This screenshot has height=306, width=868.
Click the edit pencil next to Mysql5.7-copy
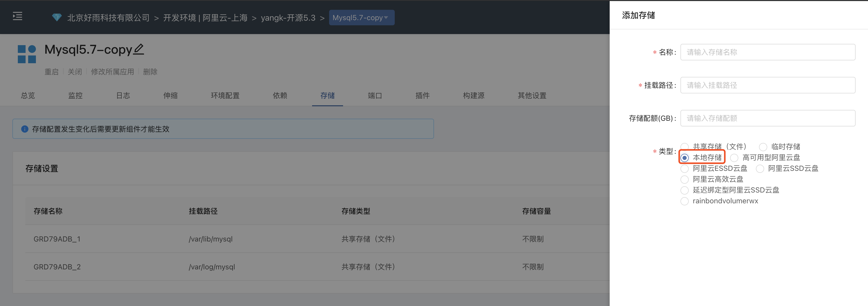(138, 50)
